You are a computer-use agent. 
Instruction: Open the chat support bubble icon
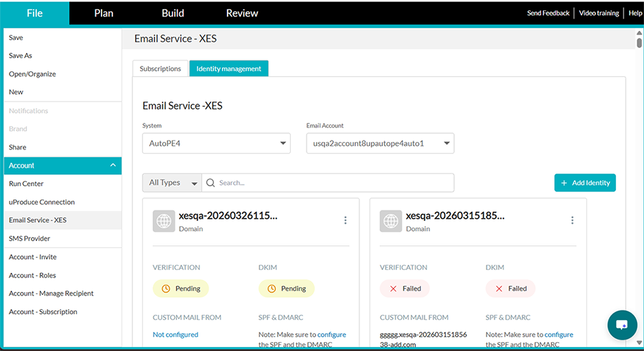pos(622,324)
